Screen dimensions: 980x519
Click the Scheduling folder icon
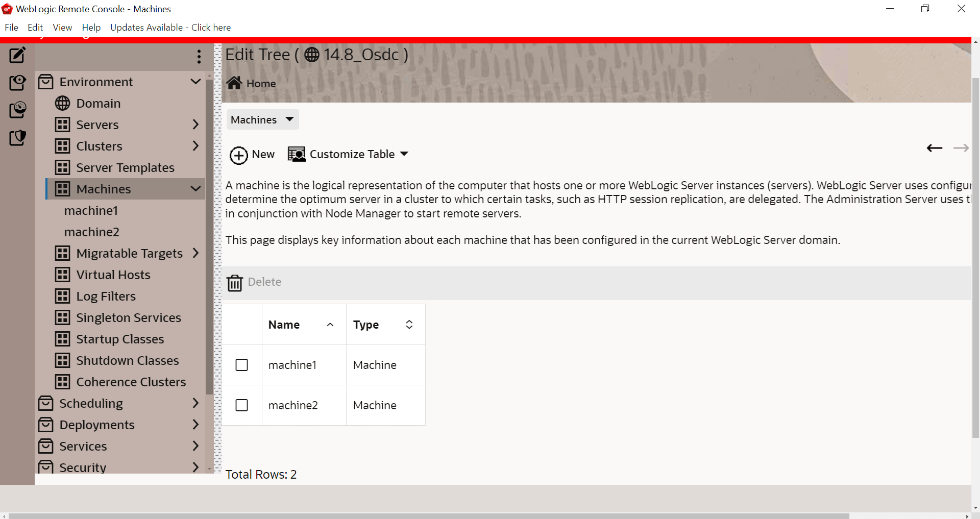coord(46,403)
